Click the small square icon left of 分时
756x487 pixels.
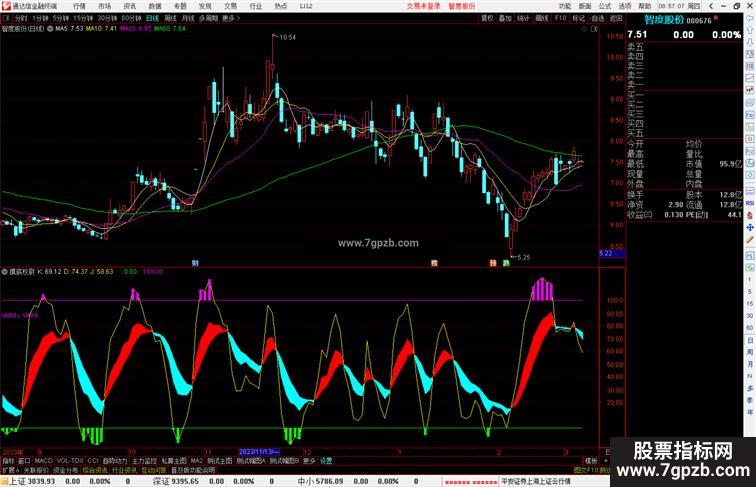pos(6,18)
